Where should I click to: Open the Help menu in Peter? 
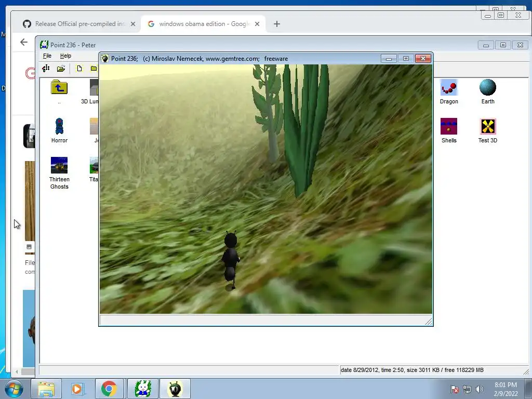click(x=65, y=56)
